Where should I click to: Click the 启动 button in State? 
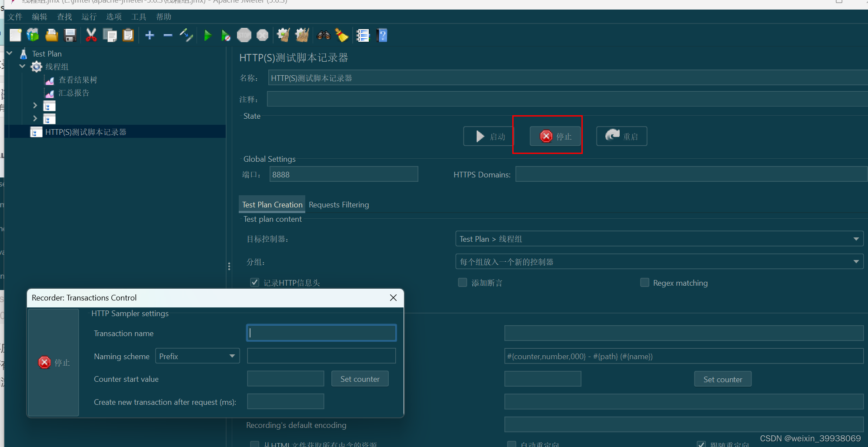click(x=489, y=137)
